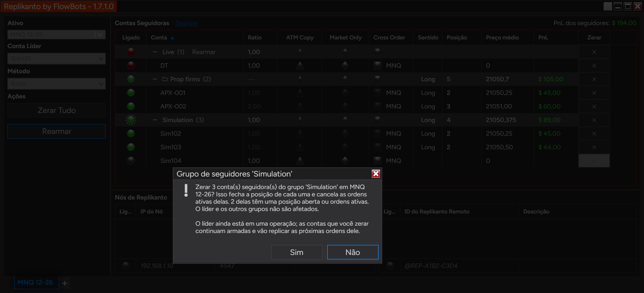Click the Zerar X for Sim103
644x293 pixels.
(x=594, y=147)
